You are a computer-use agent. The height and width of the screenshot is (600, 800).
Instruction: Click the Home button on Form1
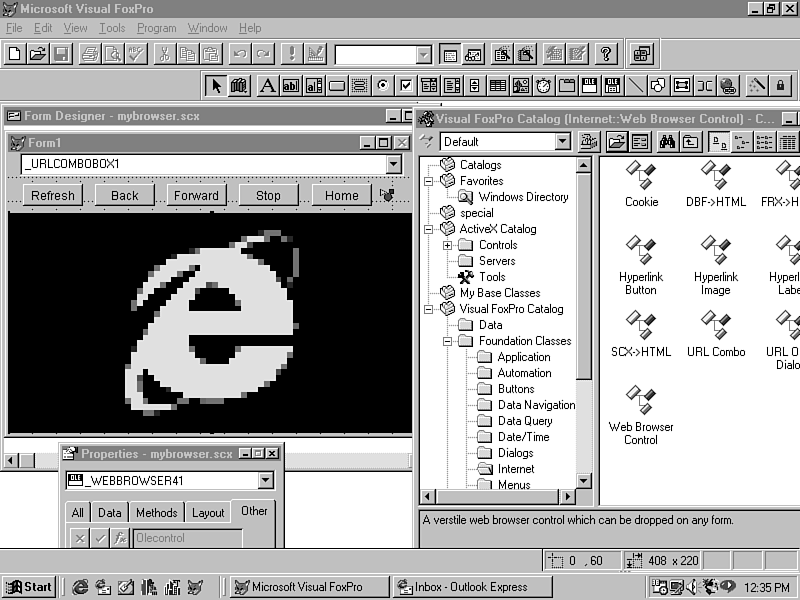point(341,195)
